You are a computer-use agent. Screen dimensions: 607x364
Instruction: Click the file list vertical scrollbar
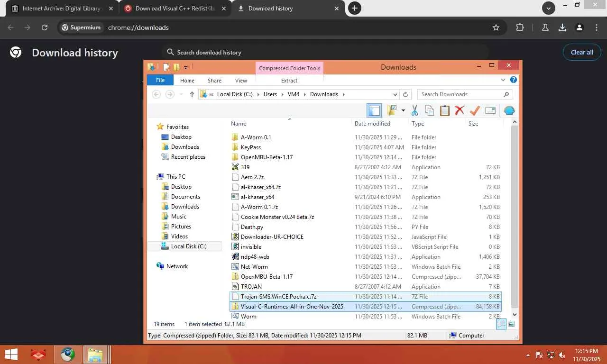tap(515, 218)
